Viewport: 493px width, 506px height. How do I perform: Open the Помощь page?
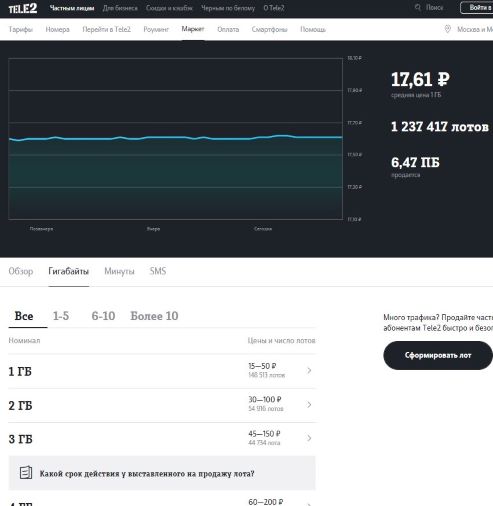313,29
